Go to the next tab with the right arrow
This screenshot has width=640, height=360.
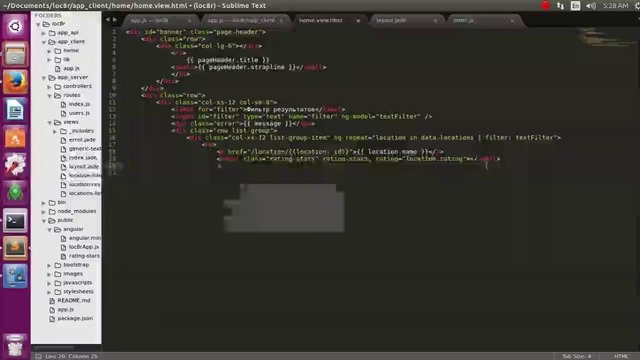point(115,19)
